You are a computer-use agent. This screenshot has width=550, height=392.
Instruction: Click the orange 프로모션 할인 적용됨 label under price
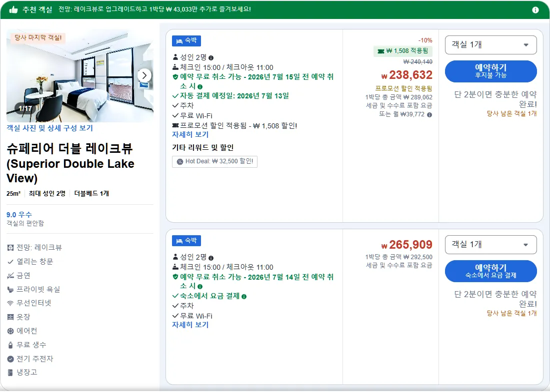(403, 88)
